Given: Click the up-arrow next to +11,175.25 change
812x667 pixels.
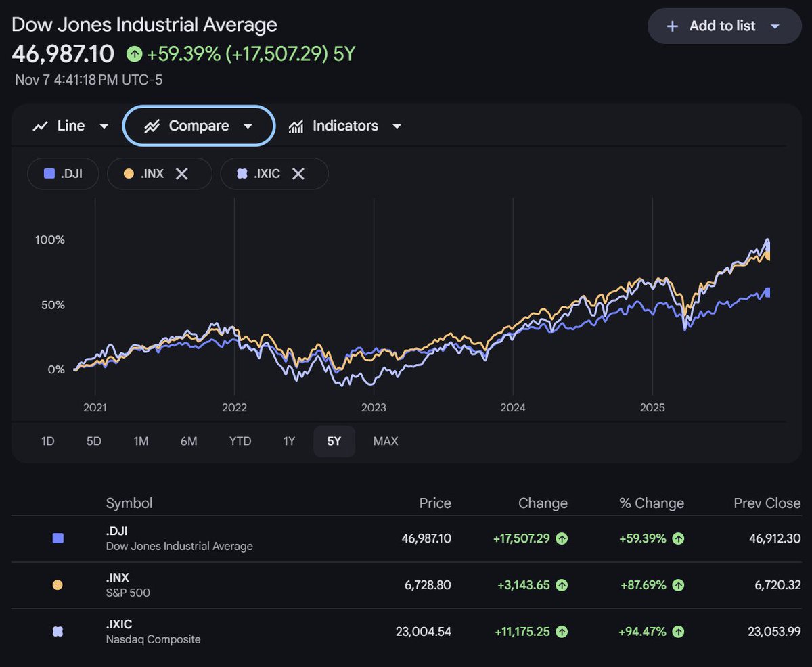Looking at the screenshot, I should [x=562, y=632].
